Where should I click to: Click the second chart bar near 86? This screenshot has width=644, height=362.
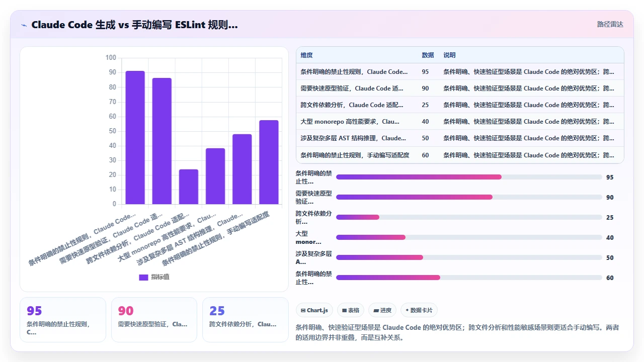coord(162,141)
